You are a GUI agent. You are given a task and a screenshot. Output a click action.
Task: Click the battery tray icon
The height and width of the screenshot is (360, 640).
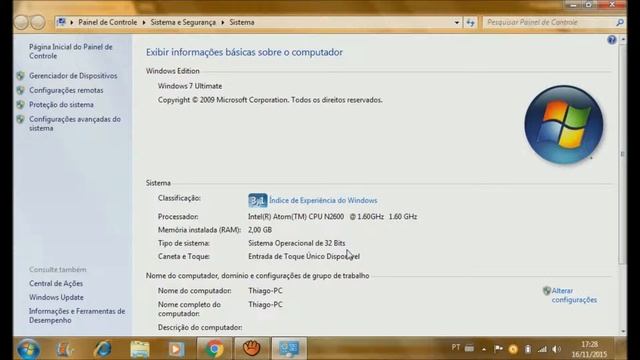(528, 349)
